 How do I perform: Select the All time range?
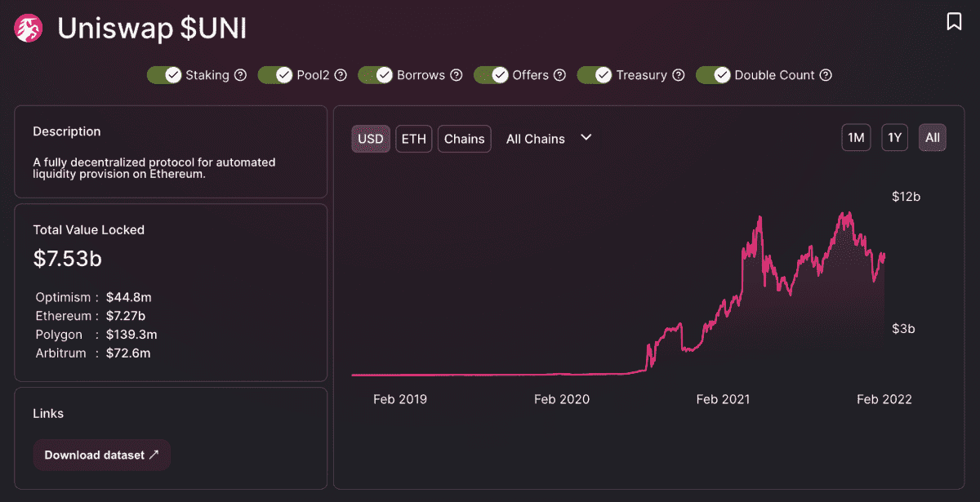933,138
